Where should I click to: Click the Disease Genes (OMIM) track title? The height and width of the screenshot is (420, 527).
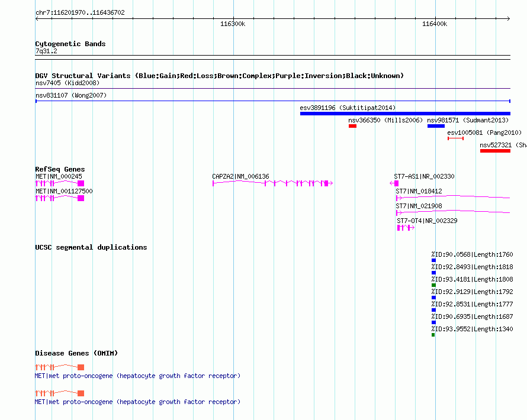pyautogui.click(x=76, y=353)
